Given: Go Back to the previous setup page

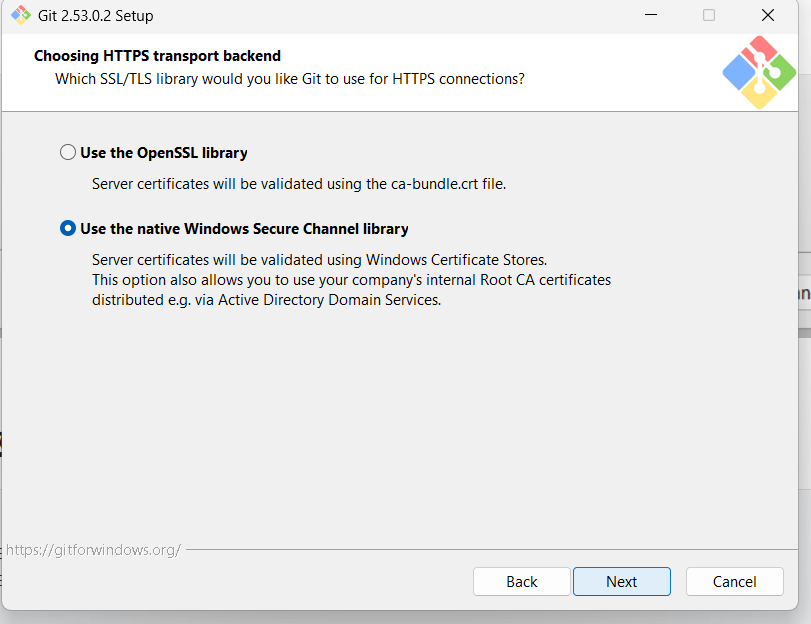Looking at the screenshot, I should (521, 582).
